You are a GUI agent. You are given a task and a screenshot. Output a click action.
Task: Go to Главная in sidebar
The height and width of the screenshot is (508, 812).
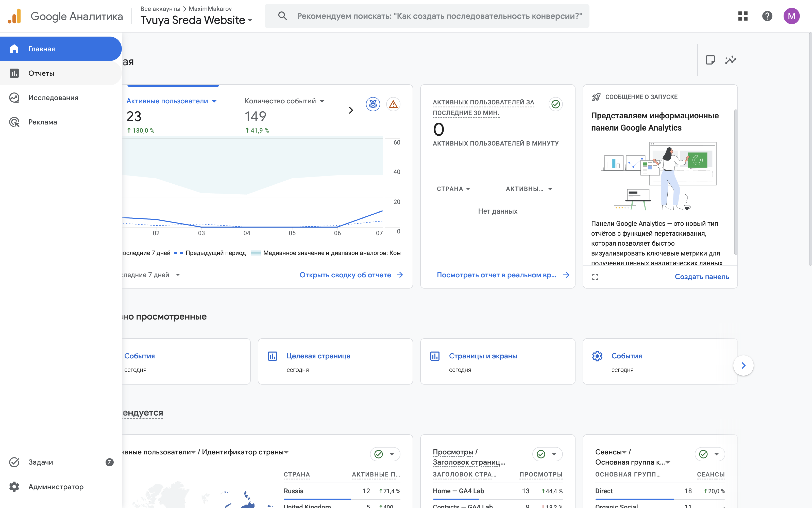(x=61, y=49)
